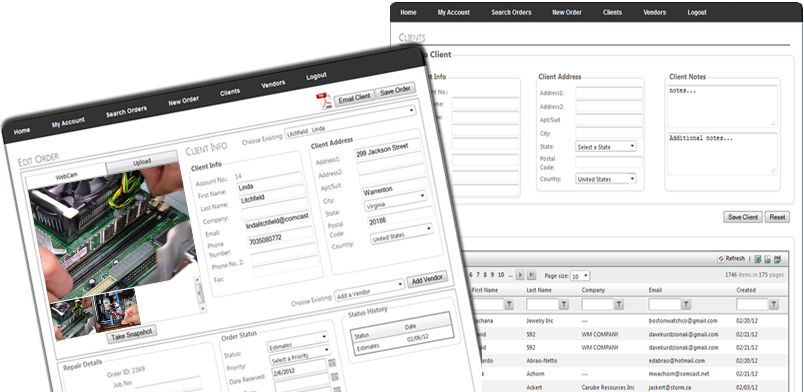
Task: Select the second snapshot thumbnail below webcam
Action: 117,309
